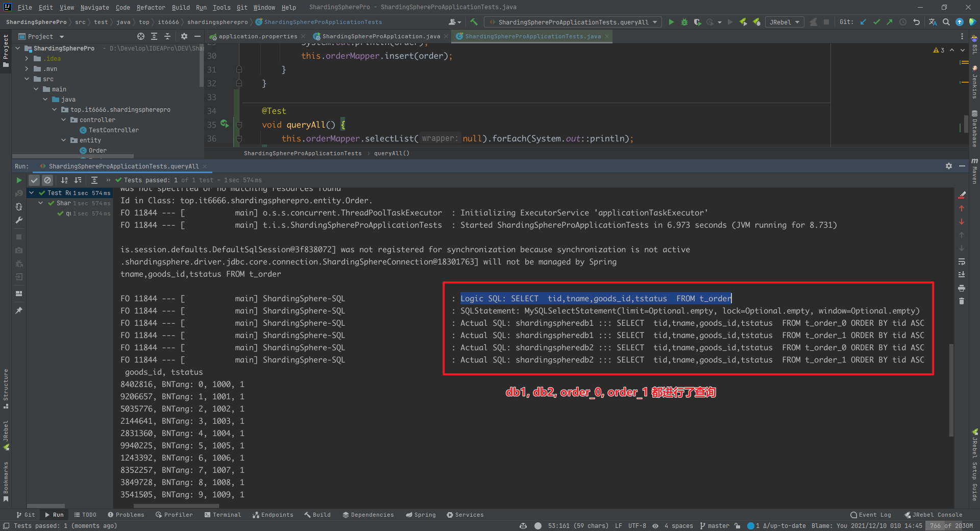Open Services tool window
Viewport: 980px width, 531px height.
coord(465,515)
